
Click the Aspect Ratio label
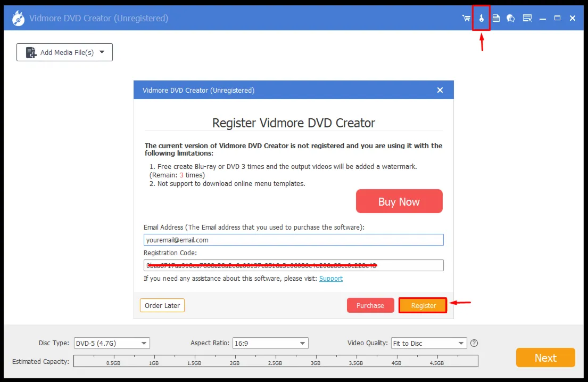210,343
